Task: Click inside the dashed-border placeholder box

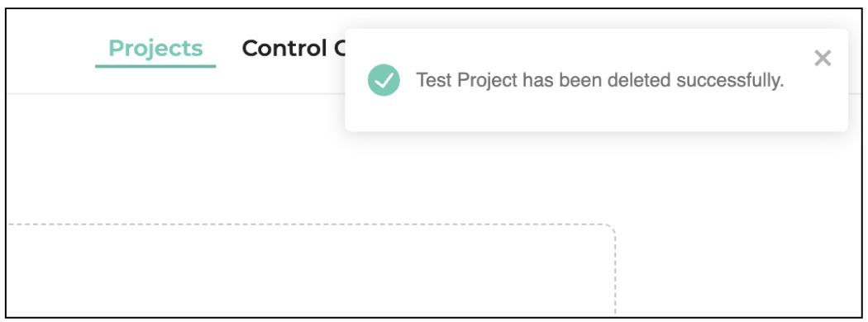Action: [310, 271]
